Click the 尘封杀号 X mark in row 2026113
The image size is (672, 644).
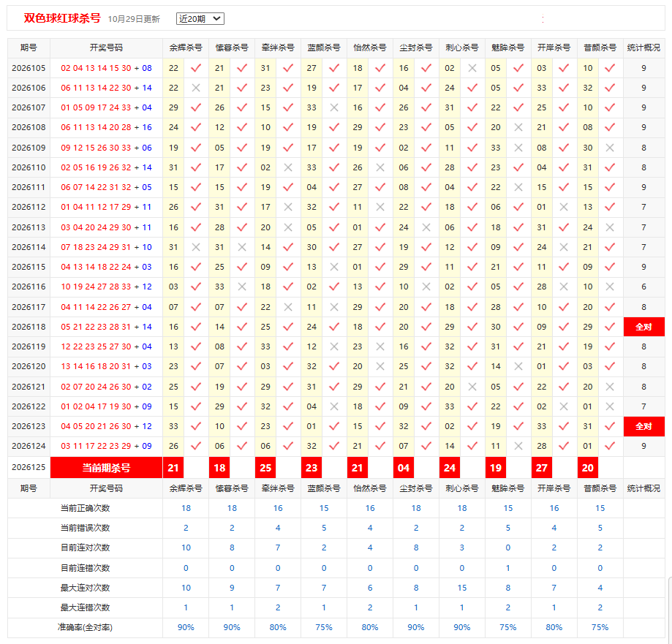(x=426, y=227)
